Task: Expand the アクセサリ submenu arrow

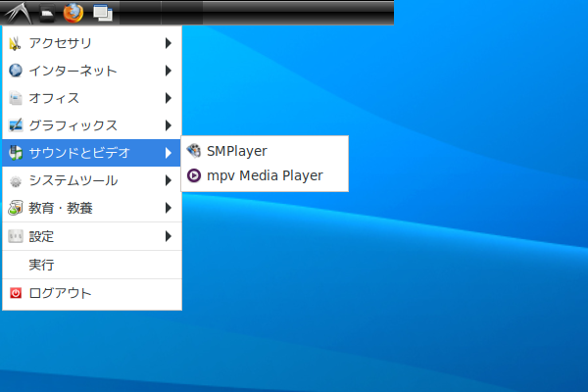Action: point(169,43)
